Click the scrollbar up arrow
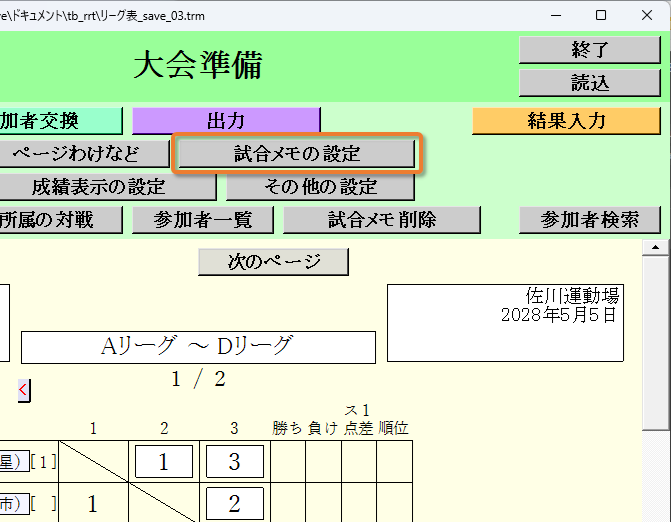 click(655, 247)
